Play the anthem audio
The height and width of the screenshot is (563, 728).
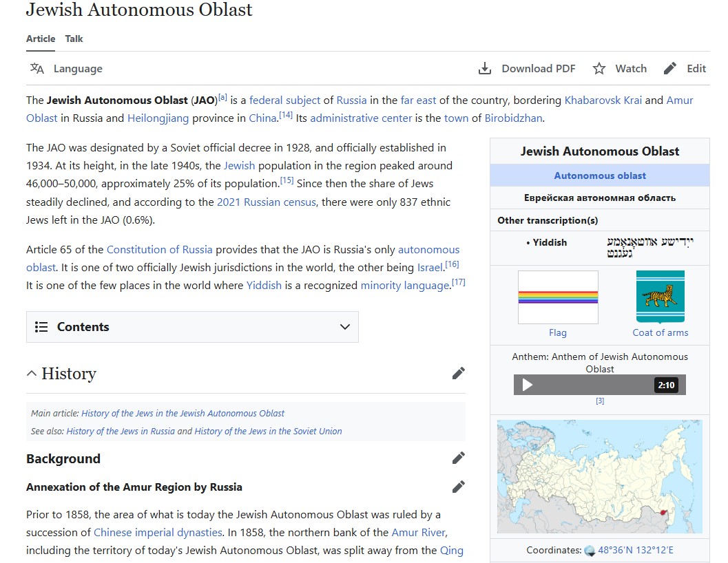[x=528, y=385]
